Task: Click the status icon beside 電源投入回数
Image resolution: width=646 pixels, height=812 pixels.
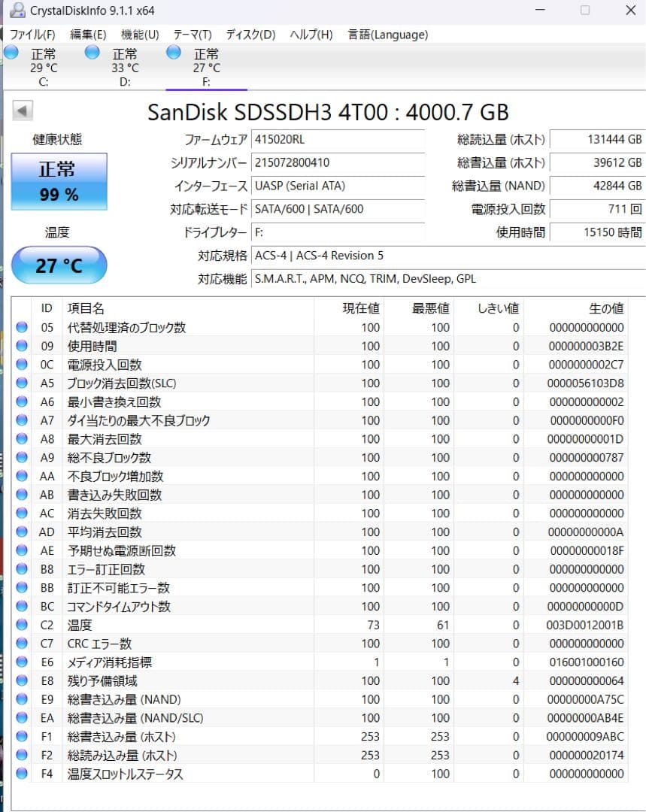Action: tap(22, 365)
